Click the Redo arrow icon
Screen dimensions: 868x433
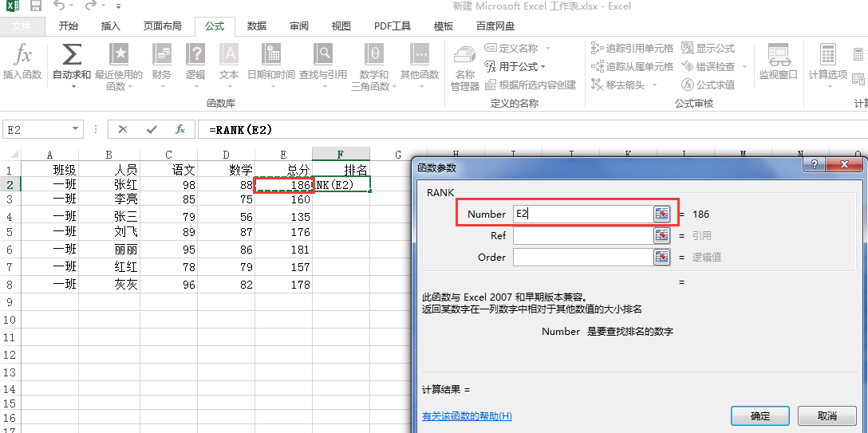[90, 6]
